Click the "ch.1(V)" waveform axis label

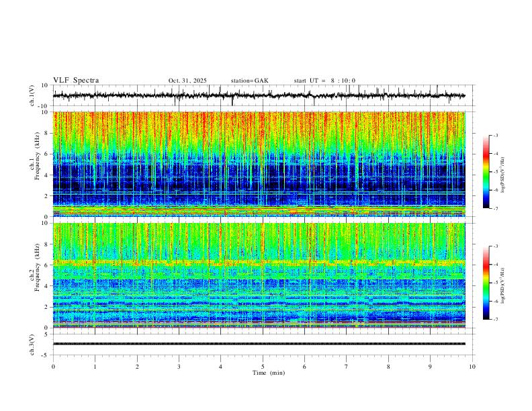(x=32, y=95)
